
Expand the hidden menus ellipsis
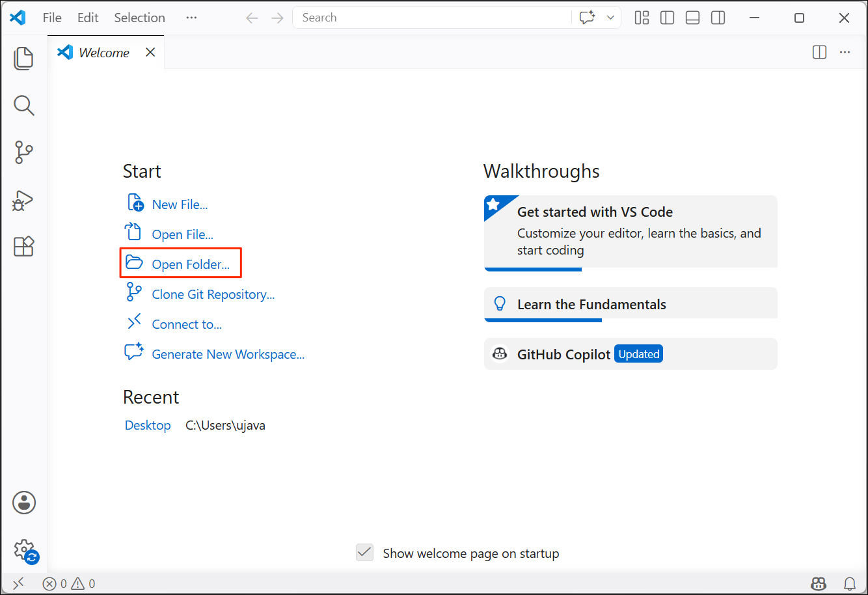191,18
